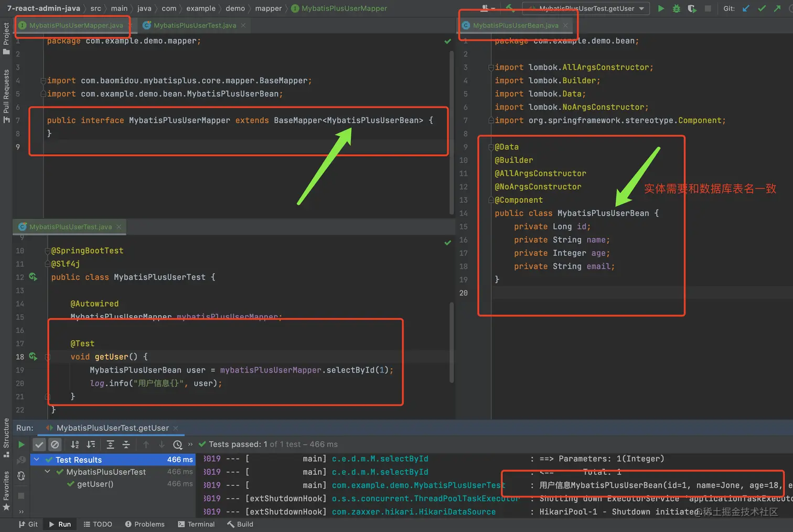Image resolution: width=793 pixels, height=532 pixels.
Task: Open the TODO tool window
Action: click(98, 524)
